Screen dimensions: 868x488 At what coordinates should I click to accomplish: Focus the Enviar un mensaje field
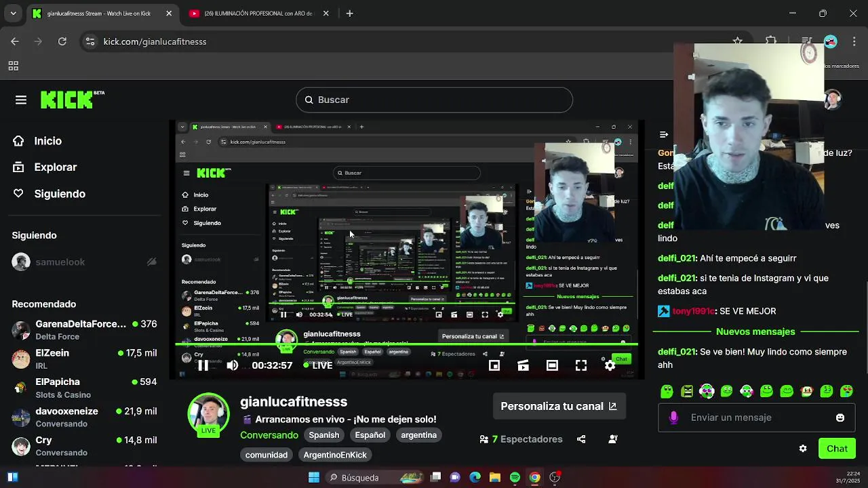click(757, 418)
